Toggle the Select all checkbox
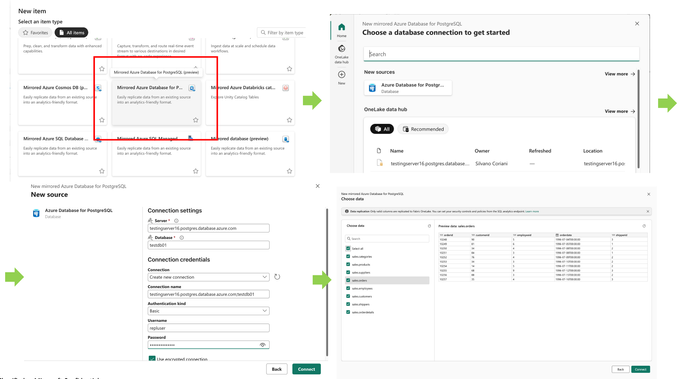 pos(348,248)
